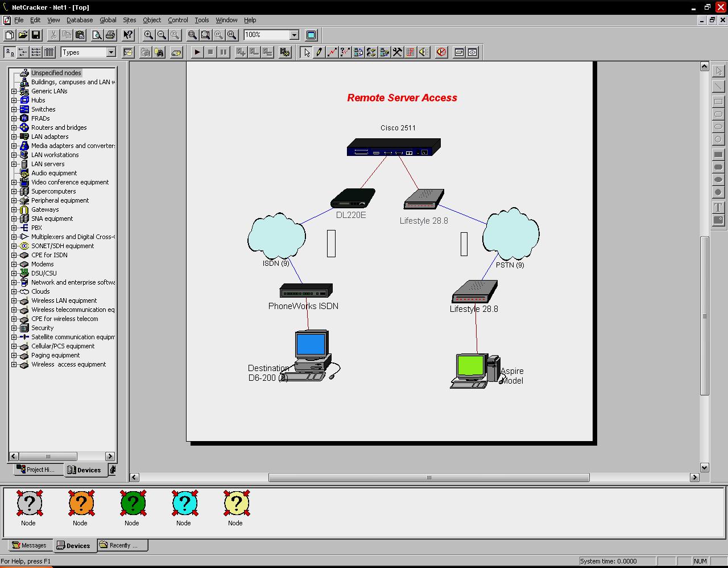This screenshot has height=568, width=728.
Task: Start the animation with the play button
Action: coord(197,52)
